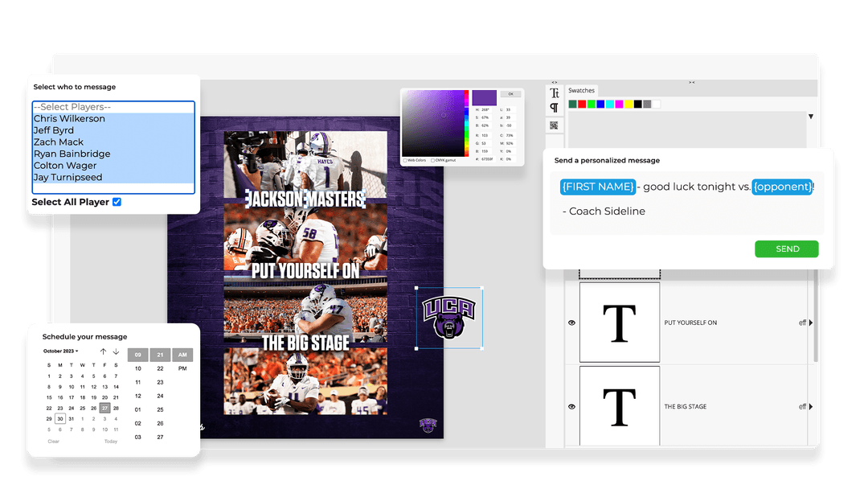Click the paragraph formatting icon

coord(555,106)
